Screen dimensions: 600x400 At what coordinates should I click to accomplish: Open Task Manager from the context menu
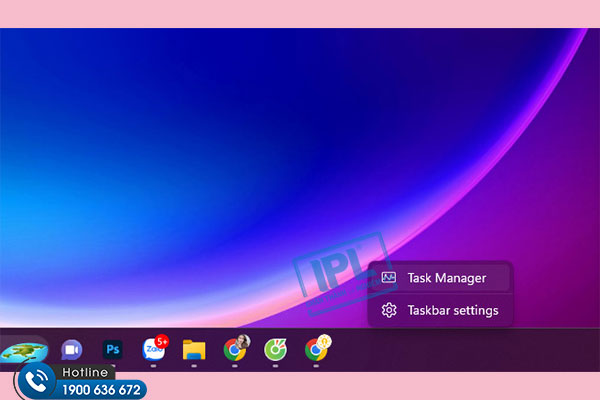coord(439,278)
